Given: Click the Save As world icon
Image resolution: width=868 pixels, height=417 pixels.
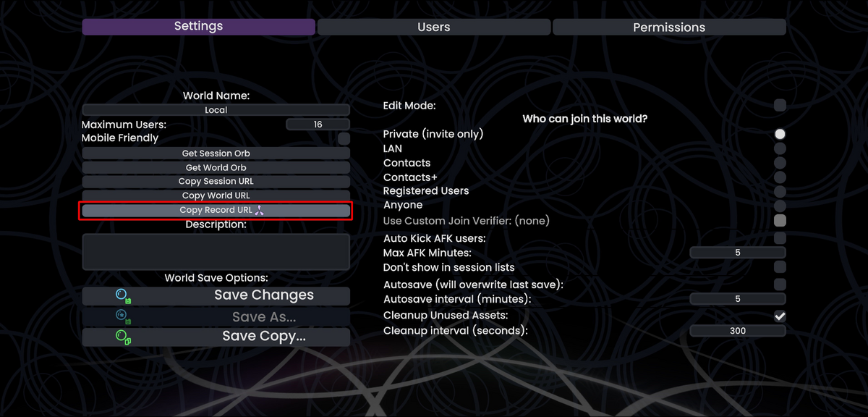Looking at the screenshot, I should tap(123, 316).
